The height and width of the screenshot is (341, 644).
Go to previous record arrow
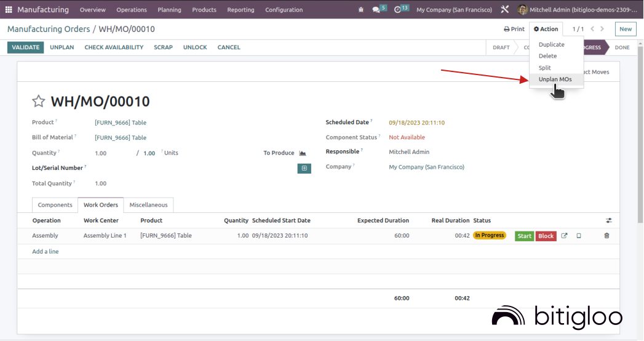[592, 29]
